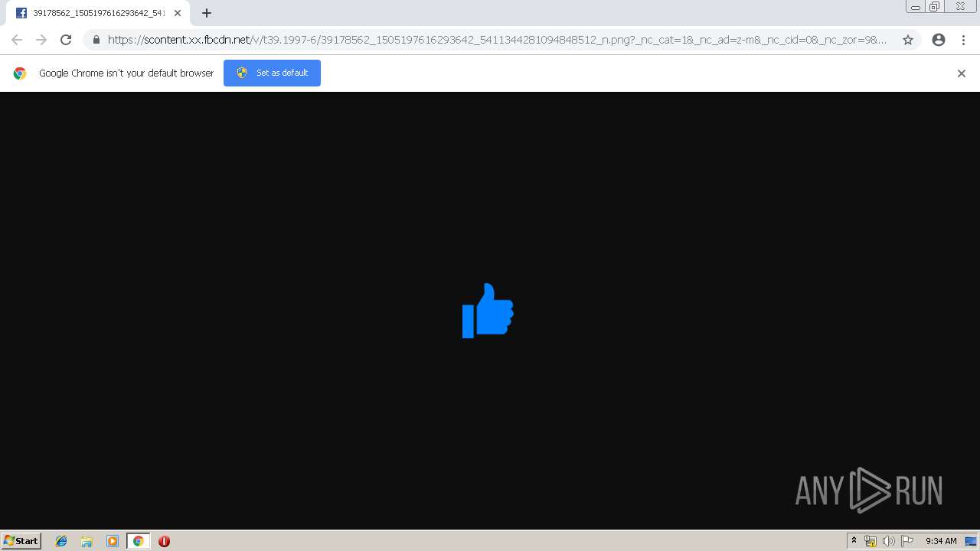Open Windows Explorer folder in taskbar
The width and height of the screenshot is (980, 551).
pos(87,541)
